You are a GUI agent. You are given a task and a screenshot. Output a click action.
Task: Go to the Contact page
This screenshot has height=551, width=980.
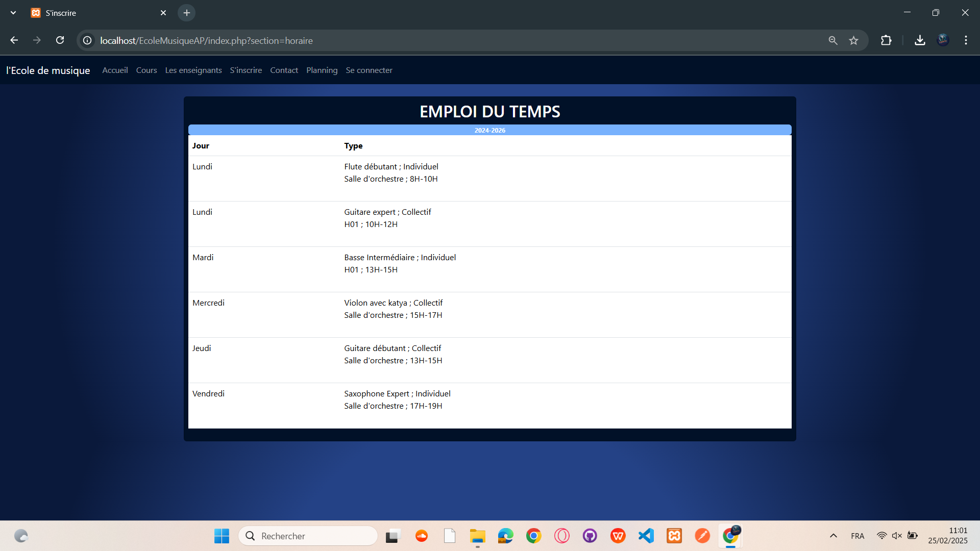284,70
